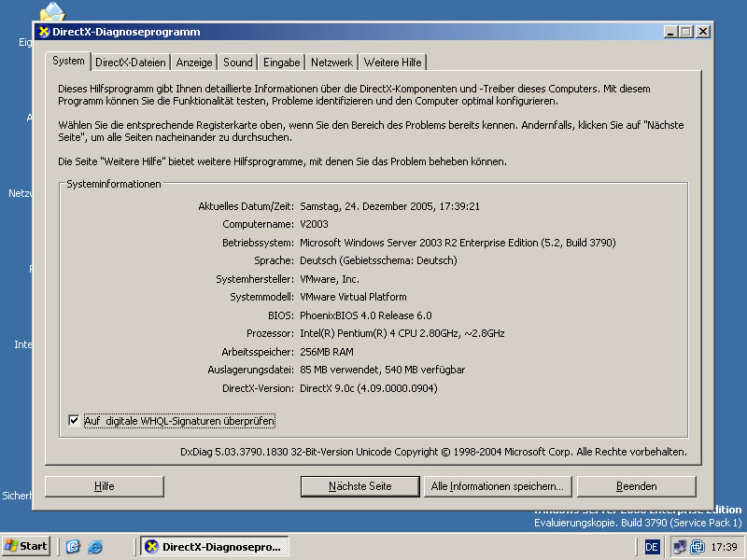This screenshot has width=747, height=560.
Task: Open the Anzeige tab
Action: tap(194, 63)
